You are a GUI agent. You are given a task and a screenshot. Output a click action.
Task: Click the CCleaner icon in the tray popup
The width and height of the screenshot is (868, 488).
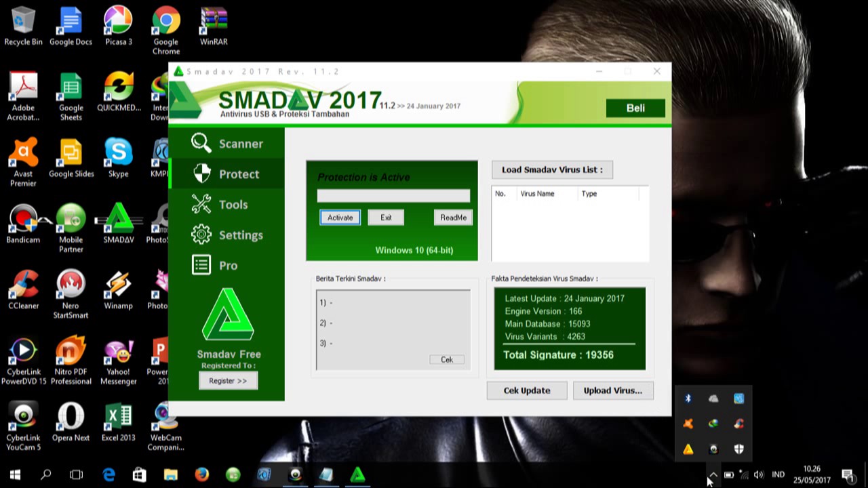[738, 424]
